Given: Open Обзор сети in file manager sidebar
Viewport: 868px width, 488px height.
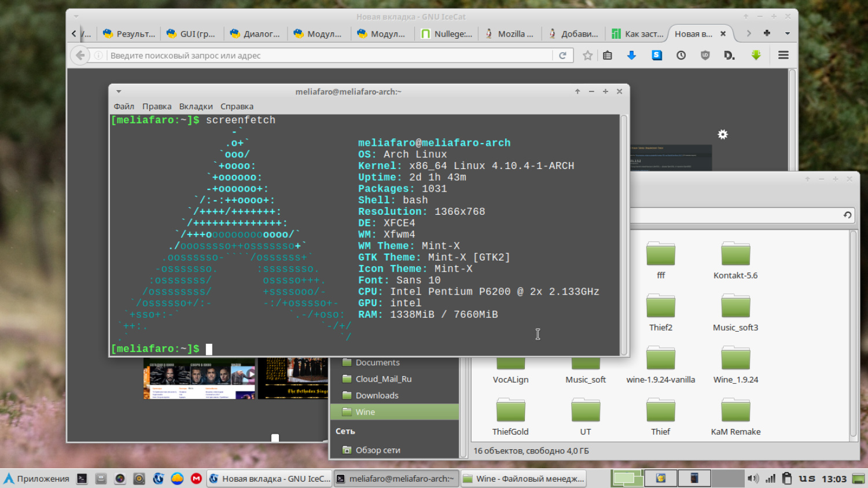Looking at the screenshot, I should pyautogui.click(x=394, y=450).
